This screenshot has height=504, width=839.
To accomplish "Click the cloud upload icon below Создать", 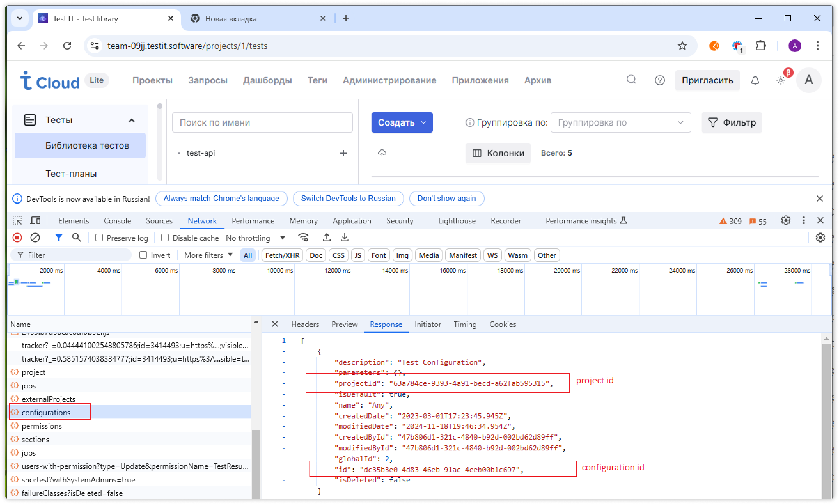I will (x=382, y=153).
